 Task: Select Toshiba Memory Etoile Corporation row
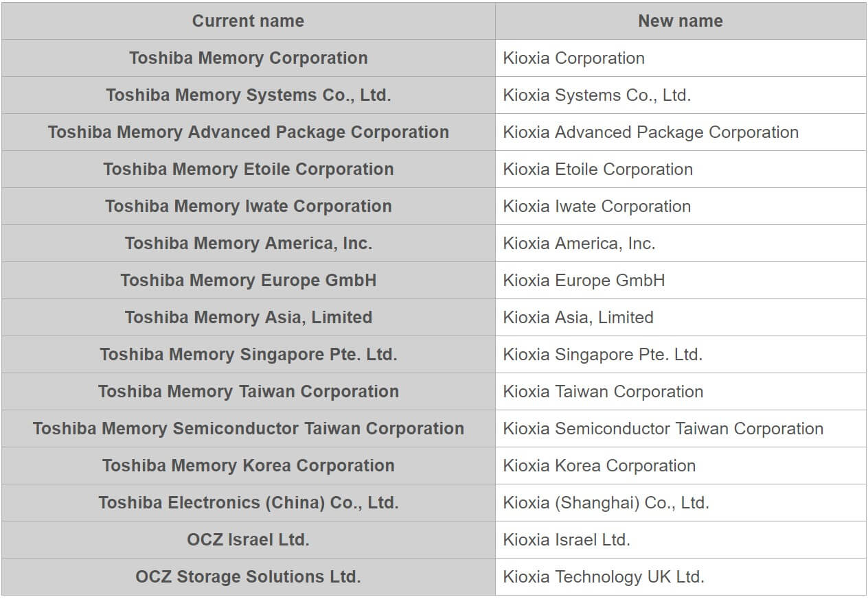click(434, 169)
